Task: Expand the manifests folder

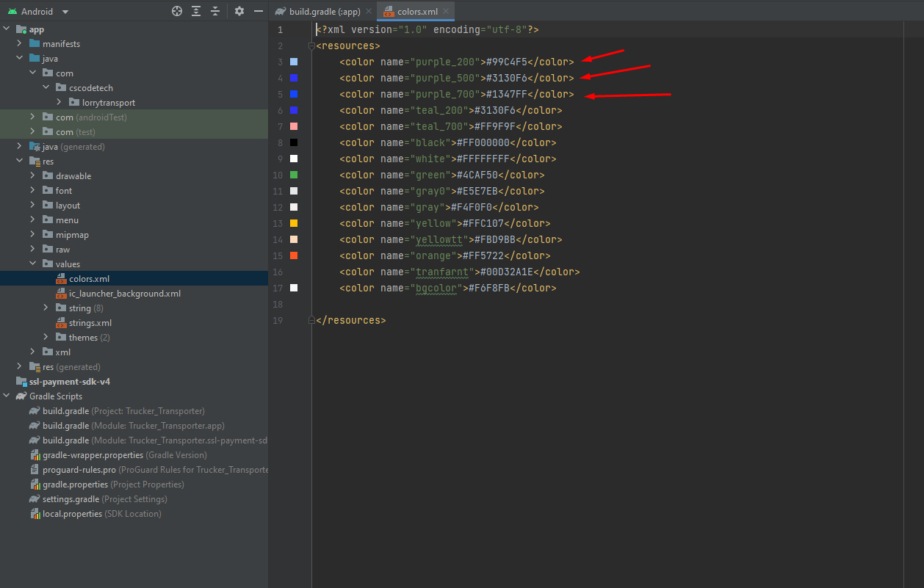Action: [x=20, y=44]
